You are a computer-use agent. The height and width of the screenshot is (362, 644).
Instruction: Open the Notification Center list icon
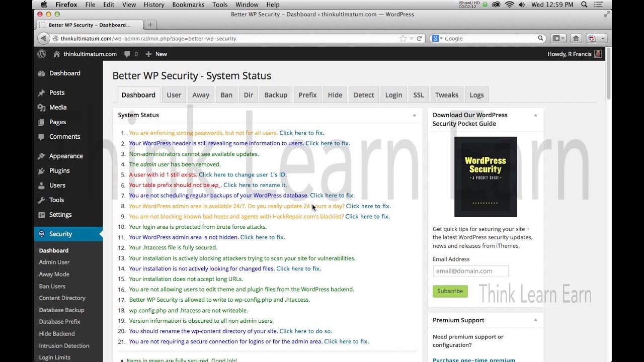[x=599, y=5]
